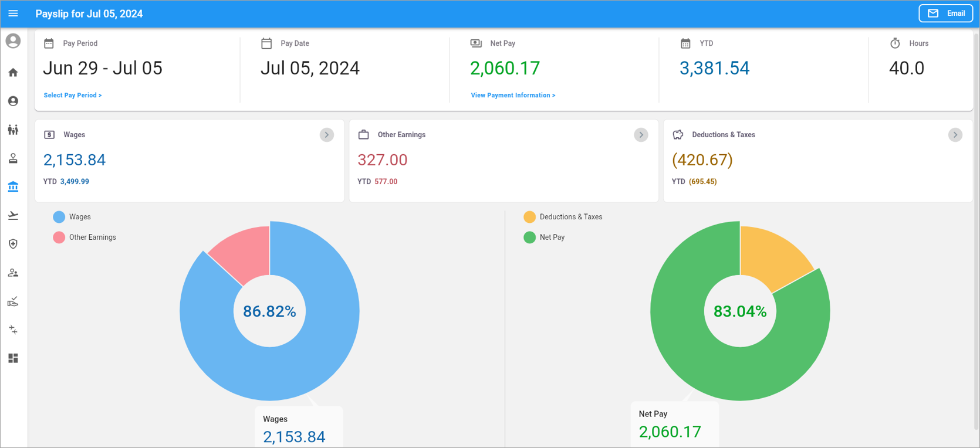Open the family members sidebar icon
This screenshot has width=980, height=448.
[x=13, y=130]
